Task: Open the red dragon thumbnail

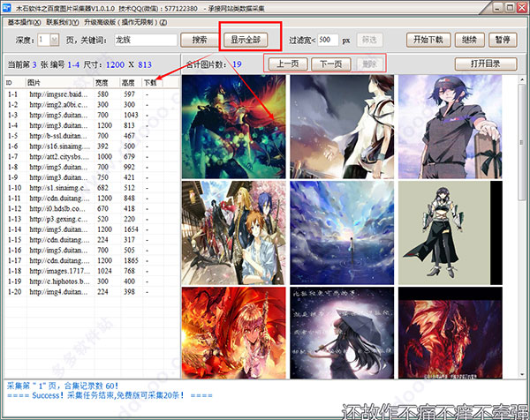Action: click(450, 333)
